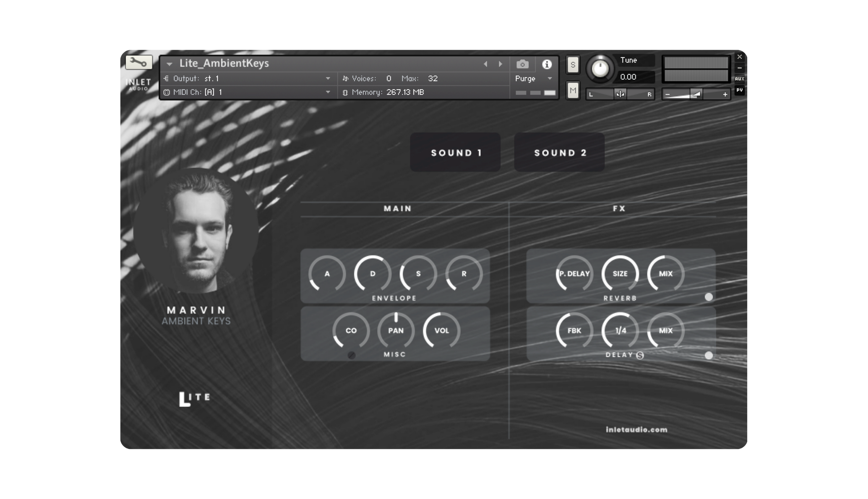This screenshot has width=868, height=499.
Task: Click the delay MIX knob
Action: (x=666, y=330)
